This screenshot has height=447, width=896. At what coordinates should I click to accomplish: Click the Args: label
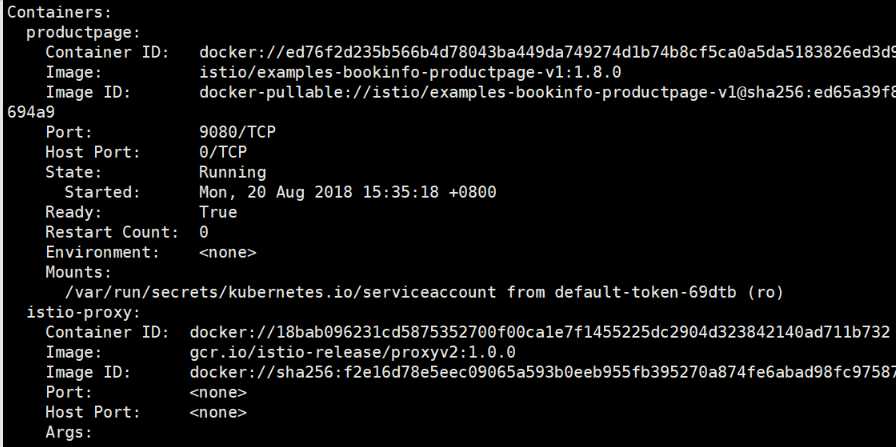click(69, 433)
